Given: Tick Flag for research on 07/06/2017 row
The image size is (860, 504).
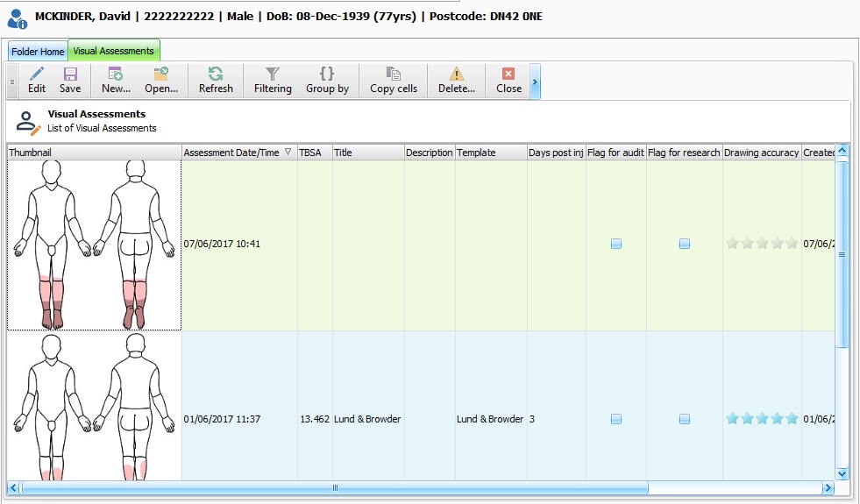Looking at the screenshot, I should coord(685,244).
